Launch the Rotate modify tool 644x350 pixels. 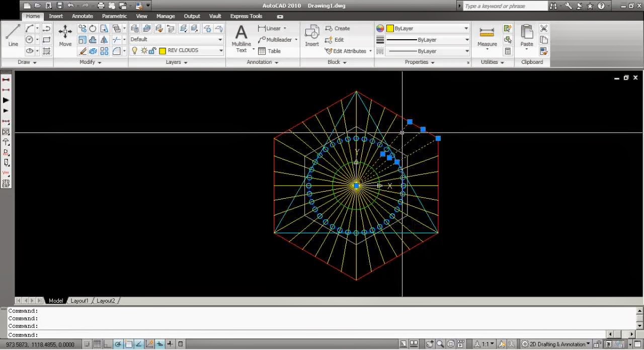[x=93, y=29]
